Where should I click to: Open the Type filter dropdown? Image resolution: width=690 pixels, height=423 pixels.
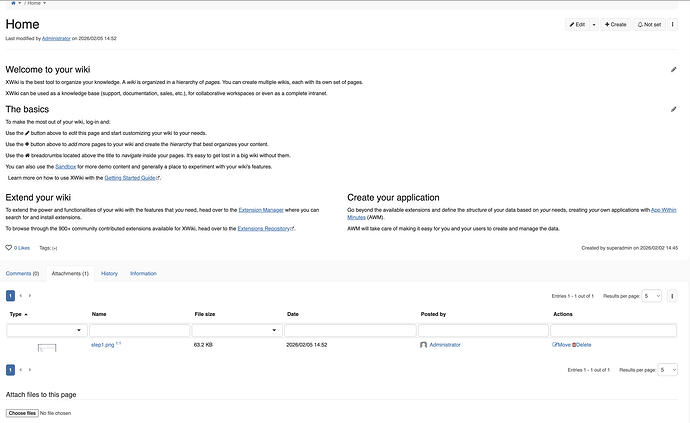coord(46,330)
